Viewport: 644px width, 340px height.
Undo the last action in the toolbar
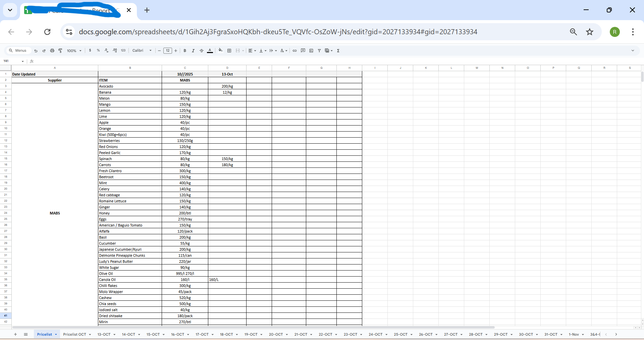point(36,51)
